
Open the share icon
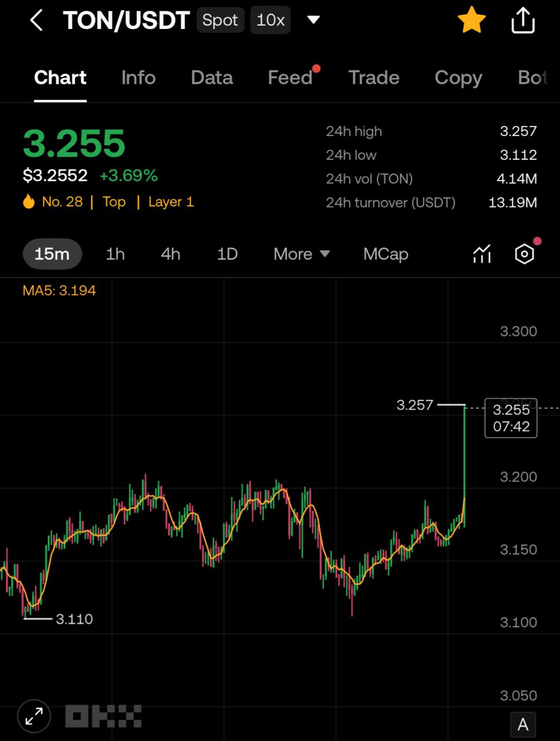(x=522, y=20)
